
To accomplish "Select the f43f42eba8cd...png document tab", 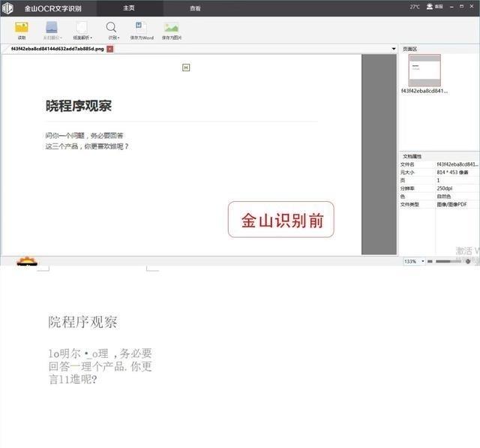I will tap(58, 49).
